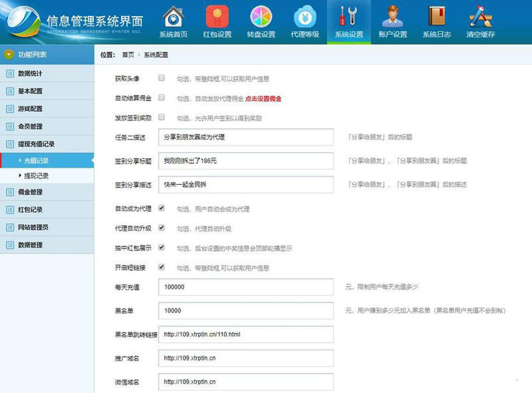Viewport: 532px width, 393px height.
Task: Uncheck the 代理自动升级 checkbox
Action: [161, 228]
